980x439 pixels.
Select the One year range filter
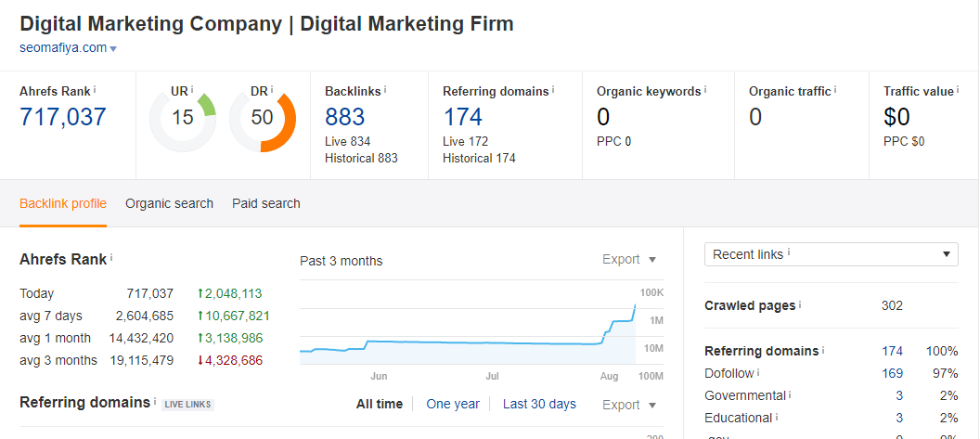pos(453,404)
